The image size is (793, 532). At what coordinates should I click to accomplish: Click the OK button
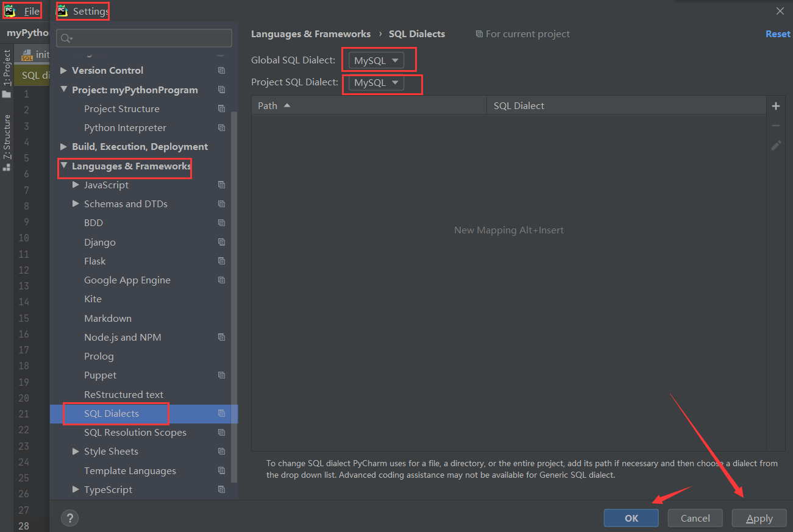(x=631, y=518)
